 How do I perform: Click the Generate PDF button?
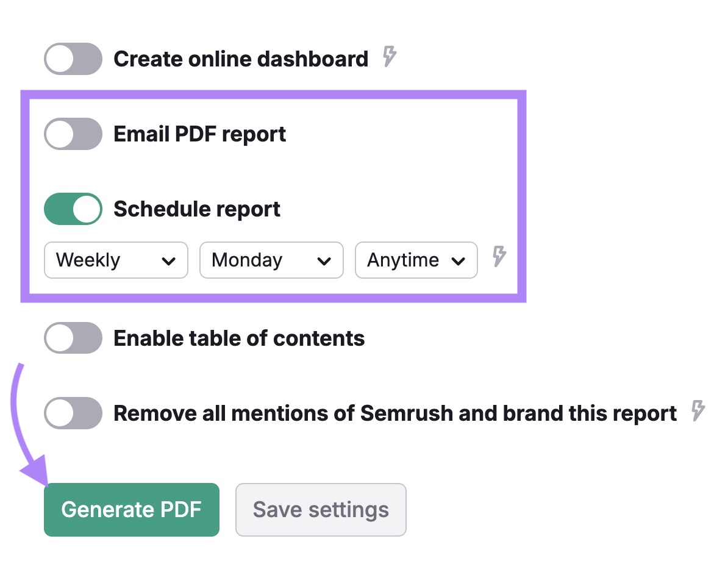(131, 509)
